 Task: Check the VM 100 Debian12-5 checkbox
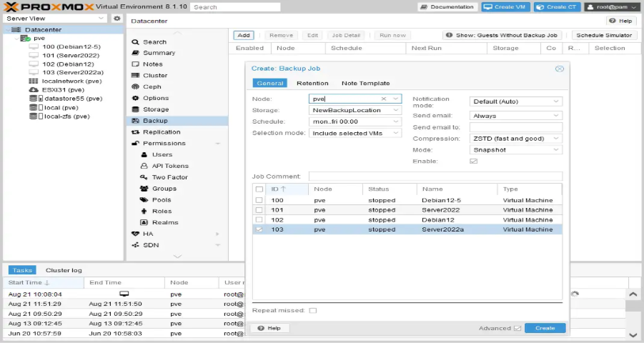pyautogui.click(x=259, y=200)
